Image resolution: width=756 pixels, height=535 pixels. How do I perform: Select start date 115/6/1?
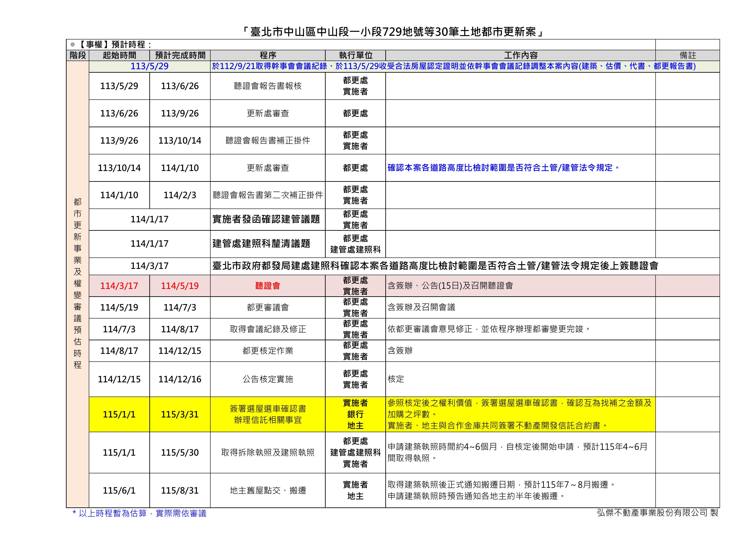[x=119, y=491]
